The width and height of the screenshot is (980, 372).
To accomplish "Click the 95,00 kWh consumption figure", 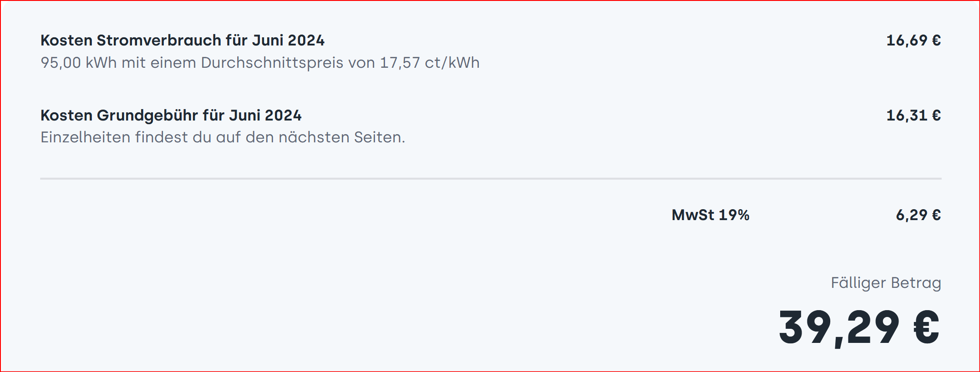I will point(79,62).
